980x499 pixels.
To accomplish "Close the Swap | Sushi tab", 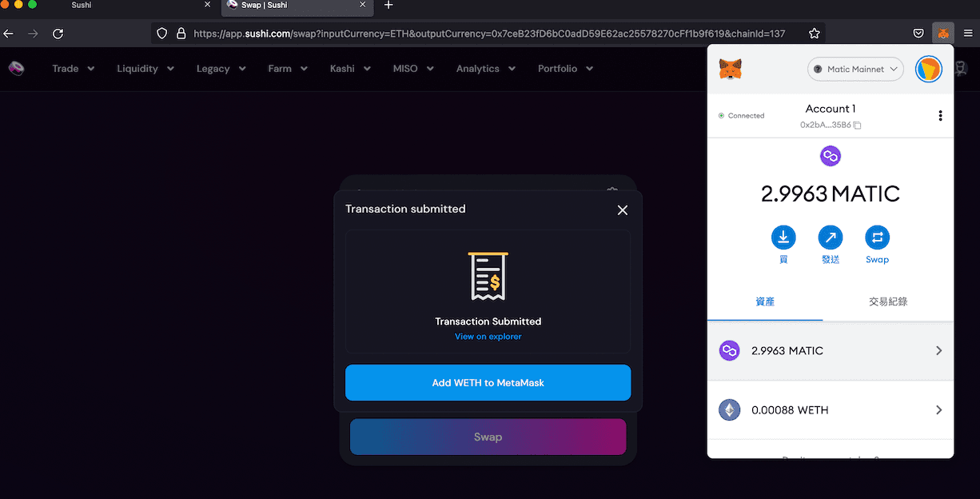I will pos(362,5).
